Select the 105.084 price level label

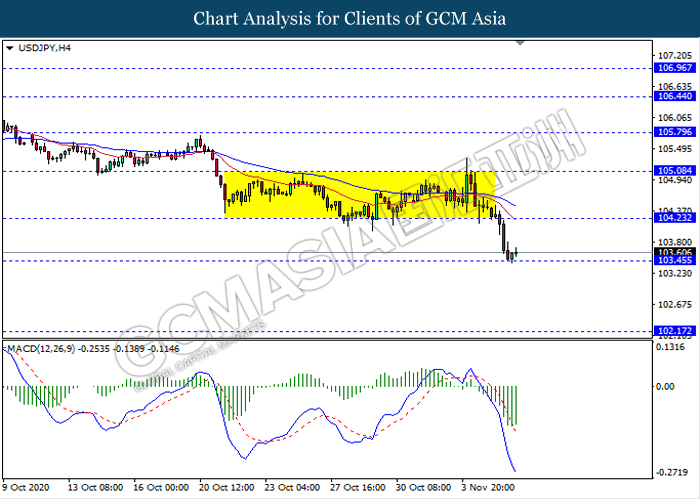point(675,171)
